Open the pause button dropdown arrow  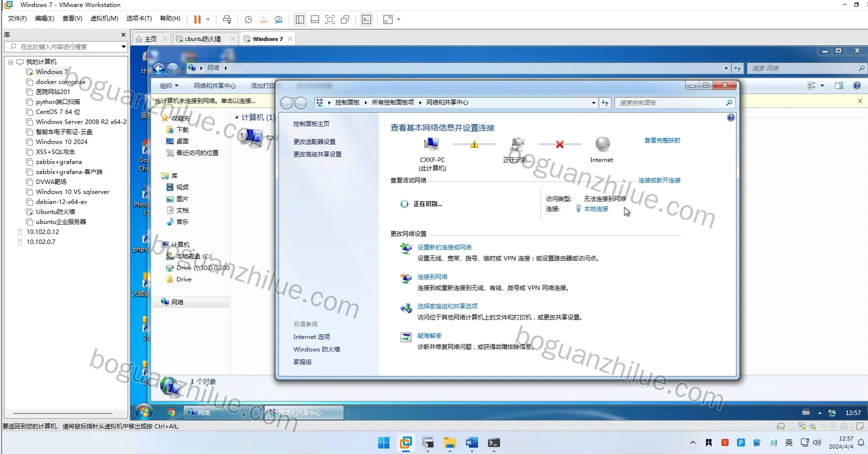coord(208,19)
